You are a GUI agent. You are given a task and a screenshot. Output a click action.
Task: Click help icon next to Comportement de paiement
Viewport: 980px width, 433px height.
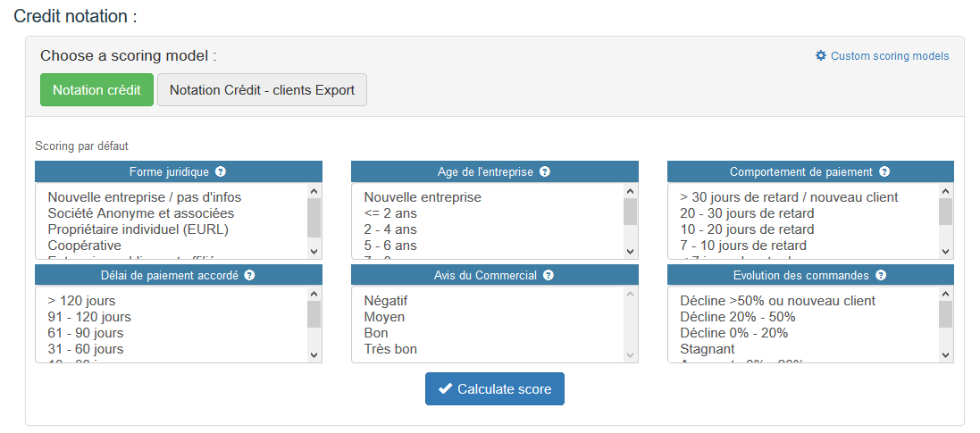click(x=884, y=172)
